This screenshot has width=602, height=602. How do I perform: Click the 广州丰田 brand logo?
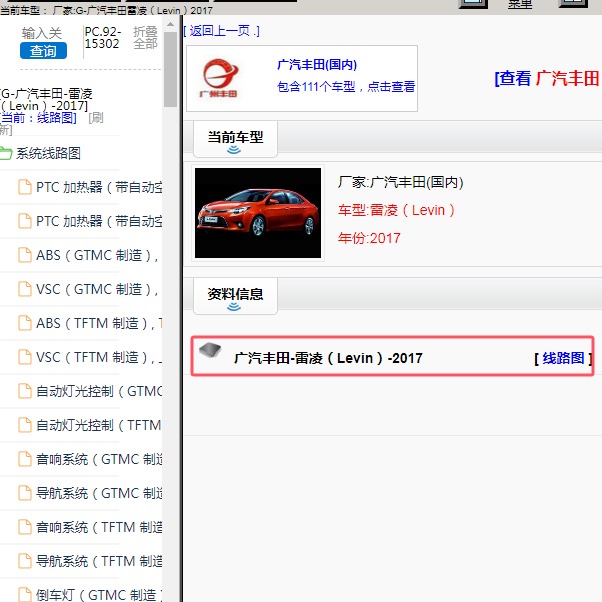coord(220,78)
